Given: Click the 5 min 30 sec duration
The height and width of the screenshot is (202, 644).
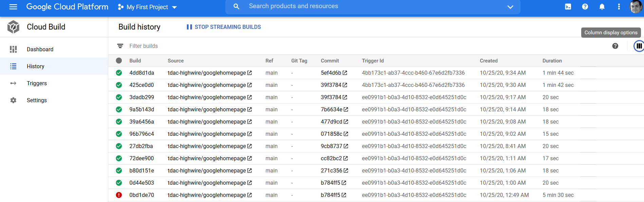Looking at the screenshot, I should (558, 195).
